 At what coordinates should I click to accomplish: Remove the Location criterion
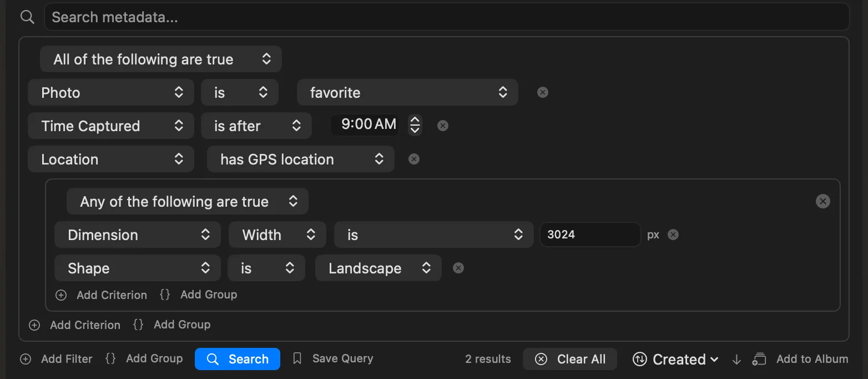pos(414,159)
